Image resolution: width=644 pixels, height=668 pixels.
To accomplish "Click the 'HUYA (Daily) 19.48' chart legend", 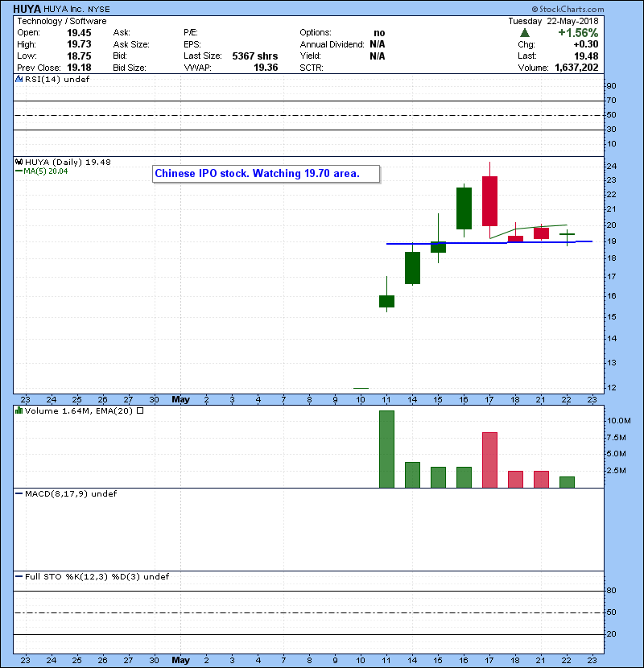I will coord(68,163).
